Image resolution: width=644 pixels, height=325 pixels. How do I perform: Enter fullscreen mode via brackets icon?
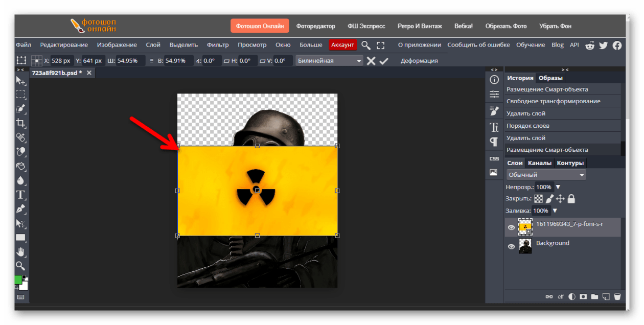pyautogui.click(x=380, y=45)
